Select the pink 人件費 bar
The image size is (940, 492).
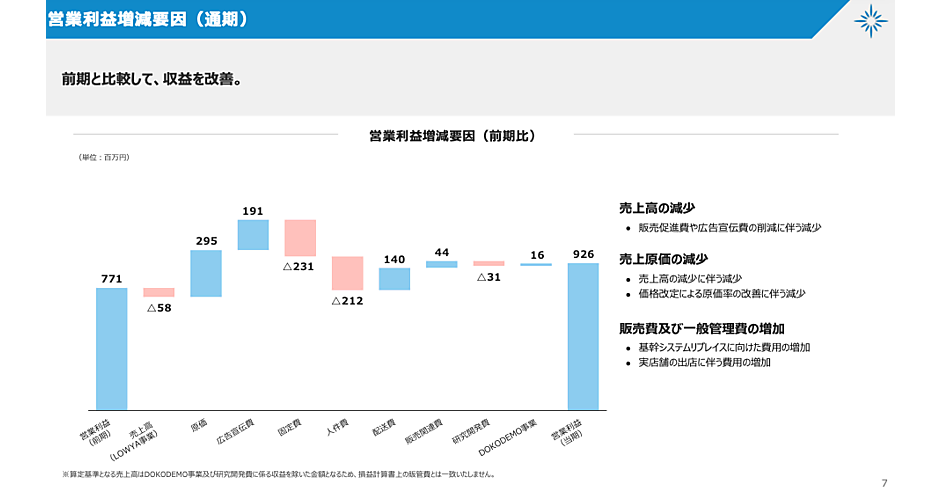click(x=348, y=273)
